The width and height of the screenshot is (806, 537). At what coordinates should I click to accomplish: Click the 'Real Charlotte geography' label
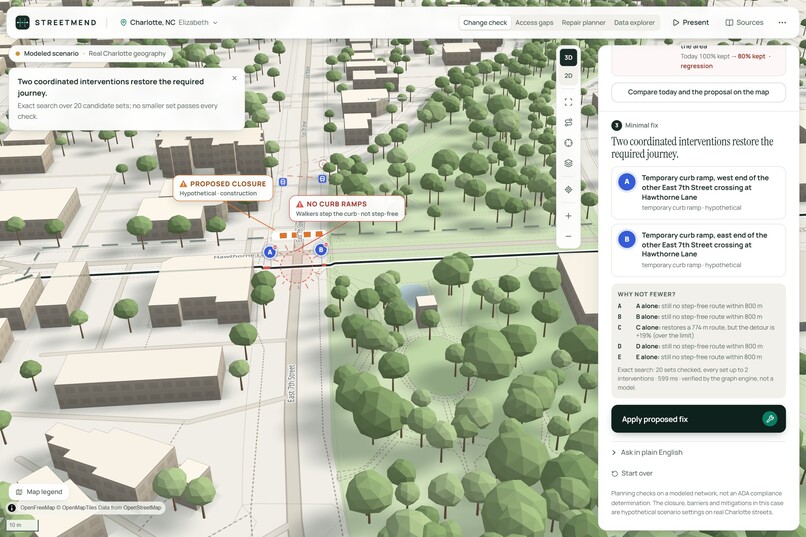click(127, 53)
